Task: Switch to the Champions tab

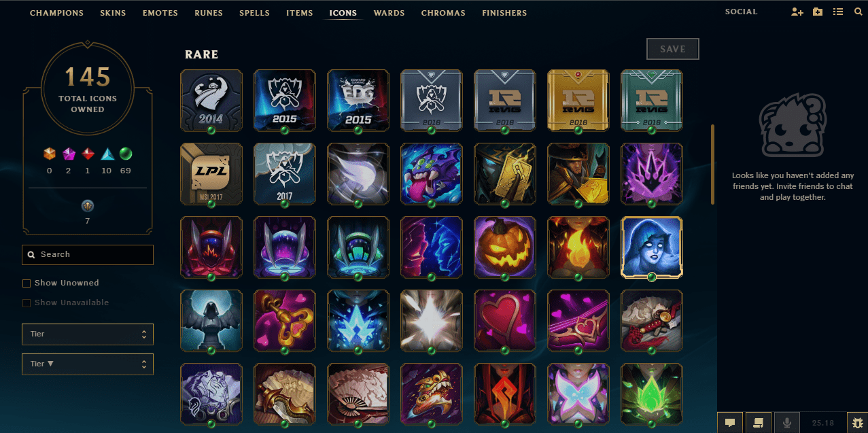Action: [56, 13]
